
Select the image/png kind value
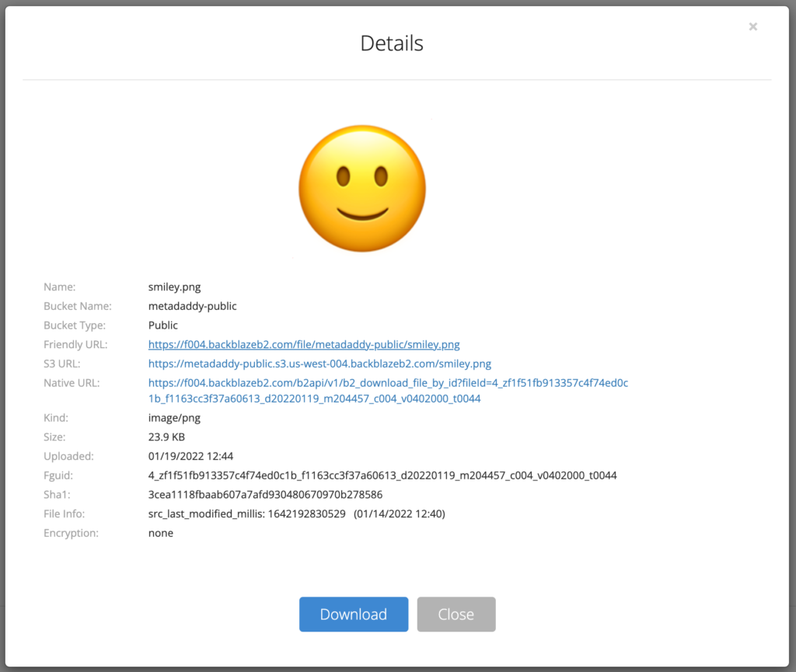coord(174,418)
